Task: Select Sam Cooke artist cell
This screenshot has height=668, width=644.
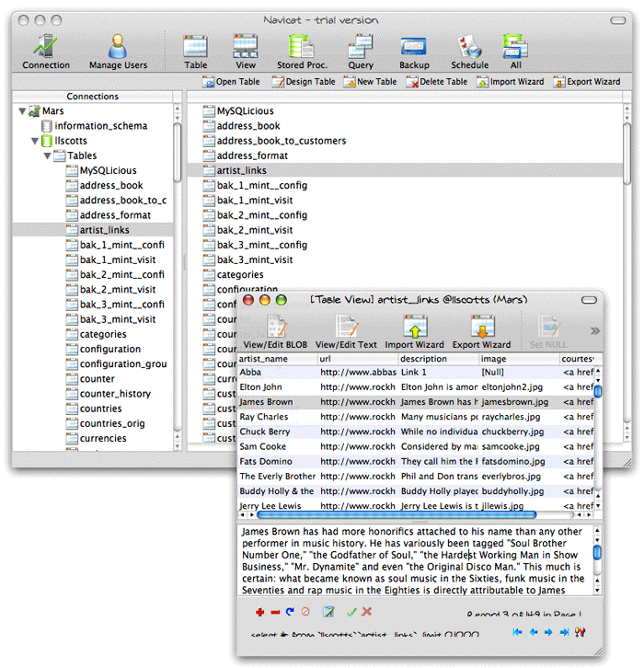Action: click(x=278, y=447)
